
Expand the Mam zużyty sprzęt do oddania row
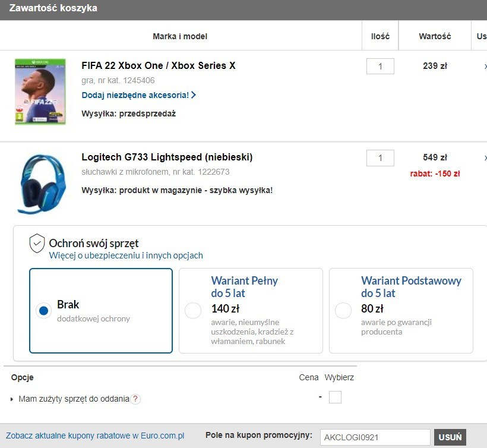point(12,399)
